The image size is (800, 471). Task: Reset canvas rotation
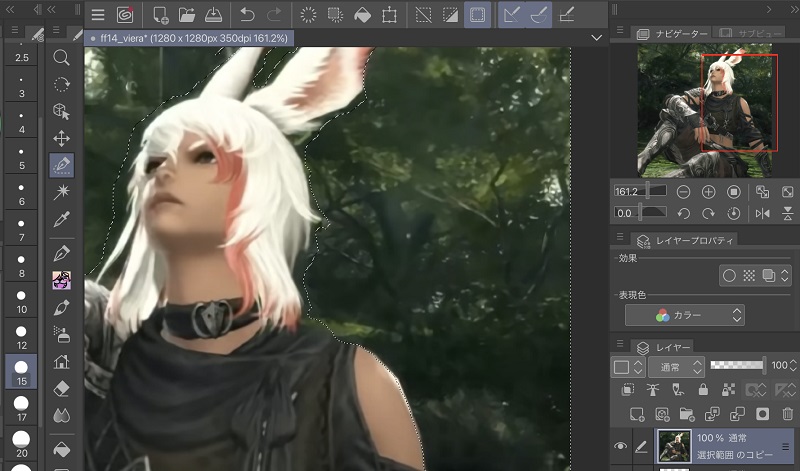tap(734, 213)
